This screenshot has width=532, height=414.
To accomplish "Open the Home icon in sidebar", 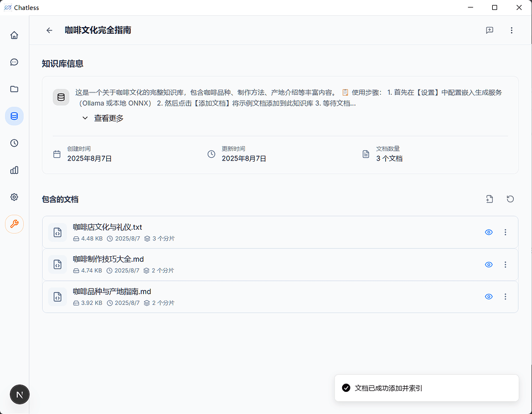I will click(x=14, y=35).
